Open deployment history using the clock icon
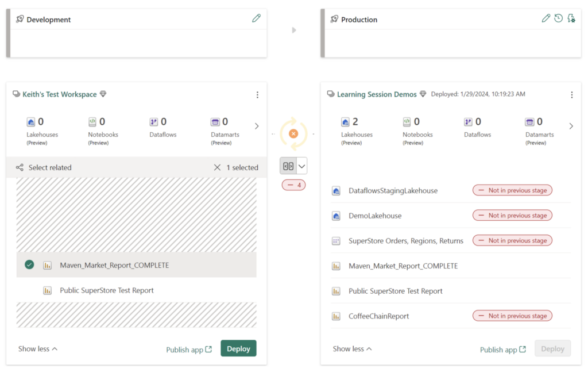Screen dimensions: 588x372 point(558,18)
